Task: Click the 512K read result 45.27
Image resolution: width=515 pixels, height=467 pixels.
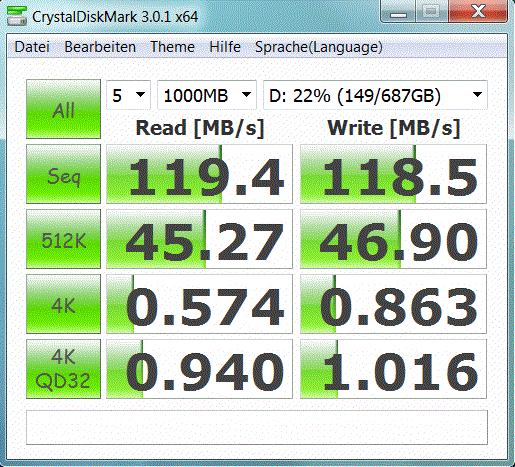Action: pos(199,239)
